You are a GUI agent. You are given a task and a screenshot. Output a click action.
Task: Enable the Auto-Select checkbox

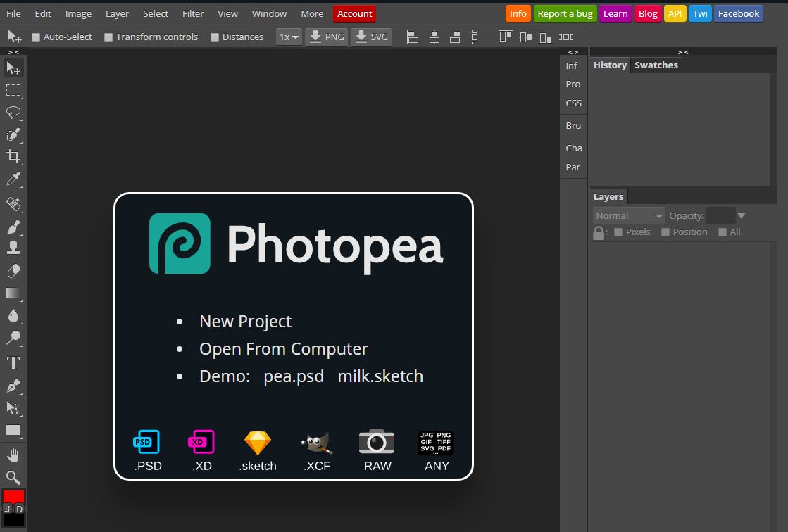(x=36, y=37)
